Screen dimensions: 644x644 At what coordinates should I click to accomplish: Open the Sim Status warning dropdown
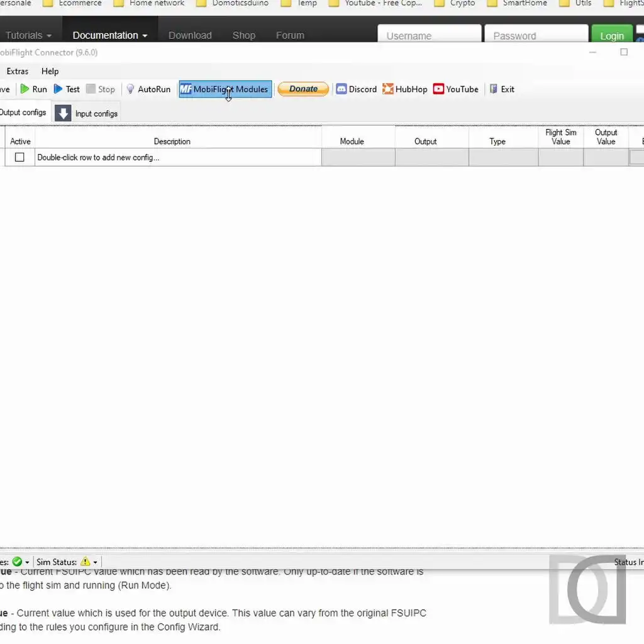[89, 562]
